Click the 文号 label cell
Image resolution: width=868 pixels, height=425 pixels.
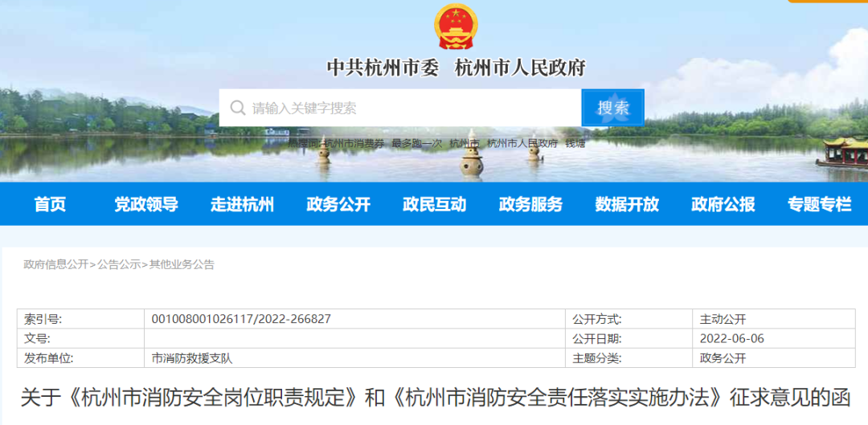(81, 339)
